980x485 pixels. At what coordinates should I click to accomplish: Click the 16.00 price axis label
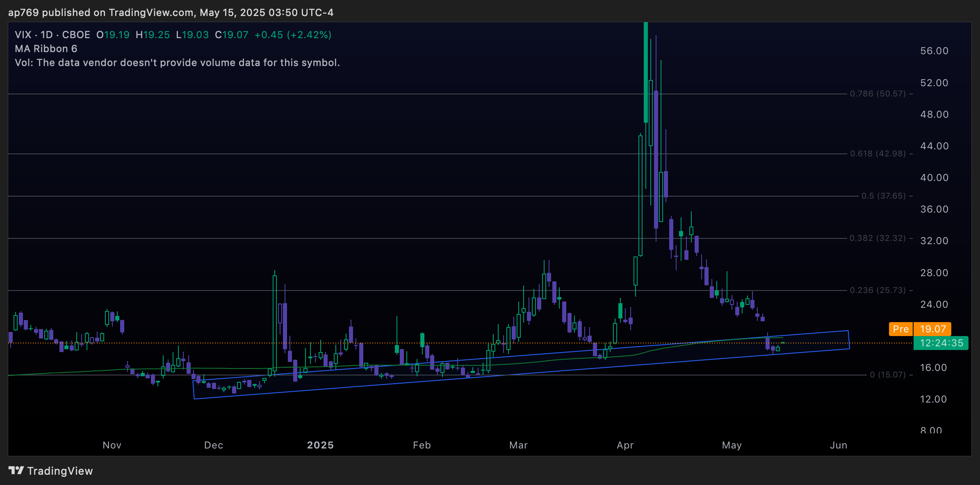934,368
